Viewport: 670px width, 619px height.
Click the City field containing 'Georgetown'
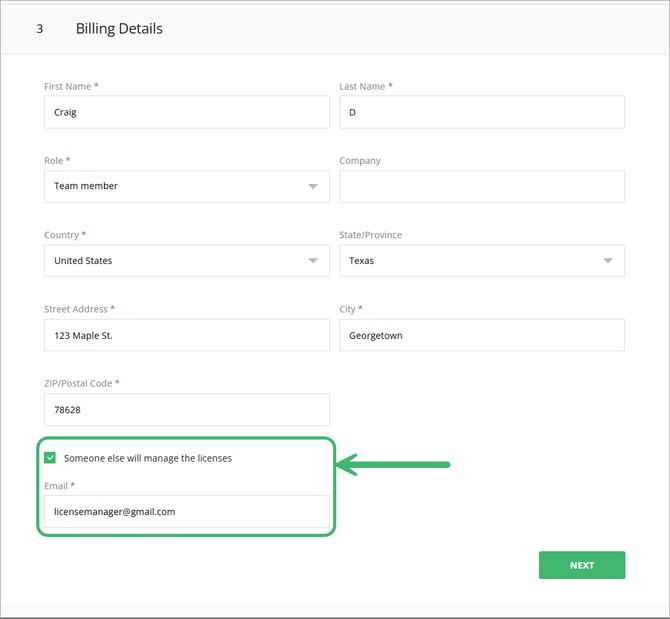481,335
